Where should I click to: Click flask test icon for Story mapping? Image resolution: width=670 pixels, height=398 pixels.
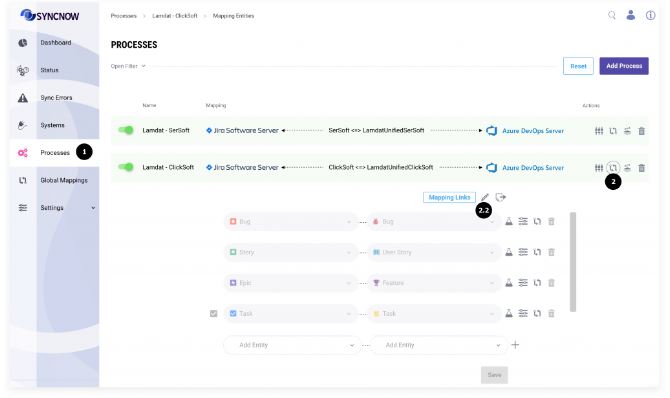[509, 252]
